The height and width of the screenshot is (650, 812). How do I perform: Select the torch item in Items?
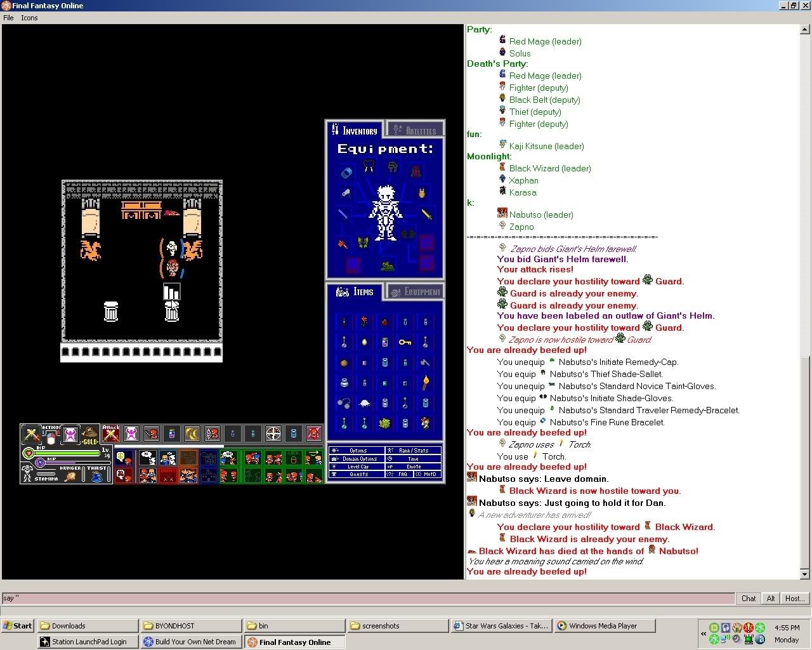coord(426,383)
